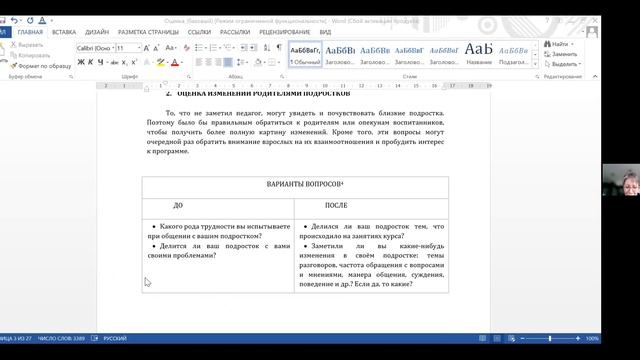Click the numbered list button

213,48
